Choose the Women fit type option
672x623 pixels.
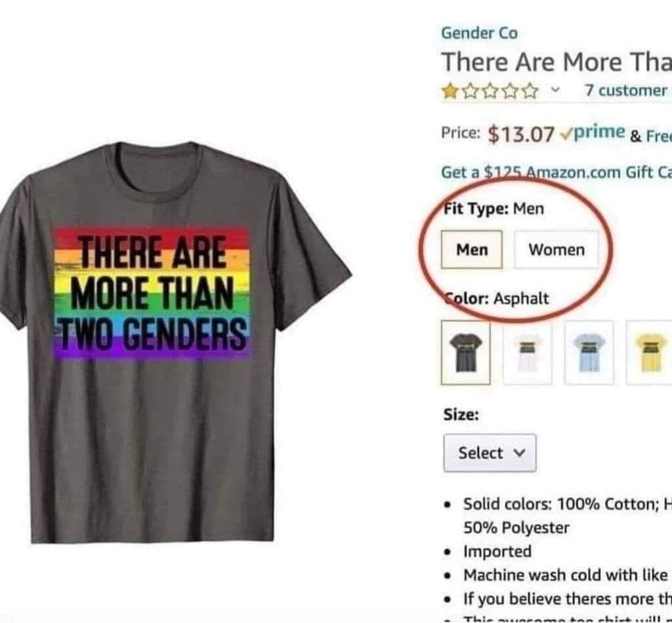tap(556, 250)
